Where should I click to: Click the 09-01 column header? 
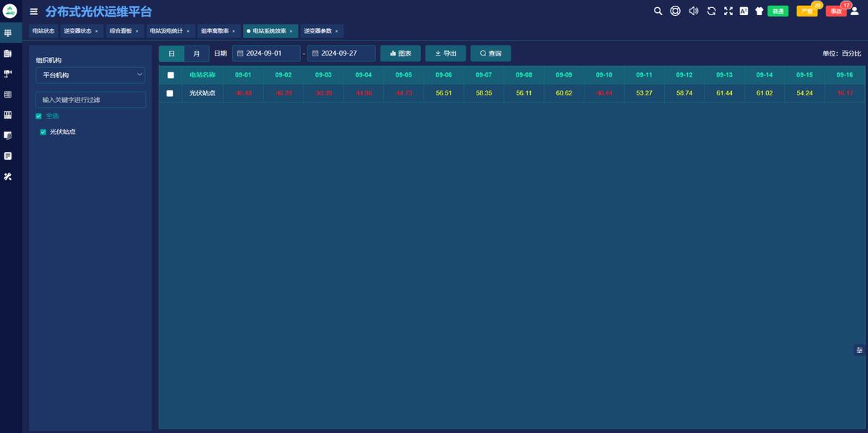(x=243, y=75)
